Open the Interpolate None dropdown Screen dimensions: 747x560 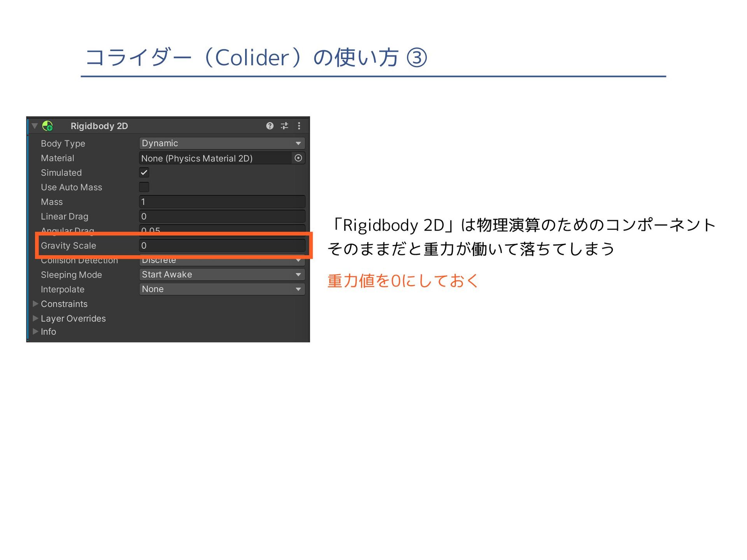pyautogui.click(x=222, y=289)
